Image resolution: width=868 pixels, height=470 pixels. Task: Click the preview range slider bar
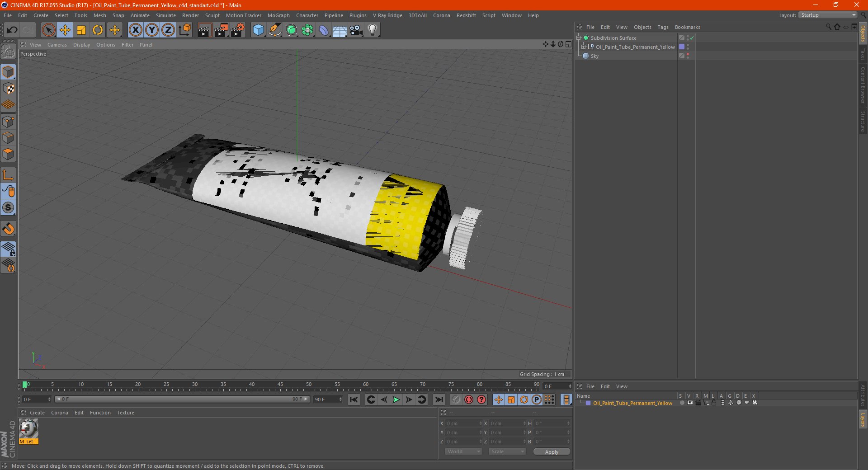tap(182, 399)
